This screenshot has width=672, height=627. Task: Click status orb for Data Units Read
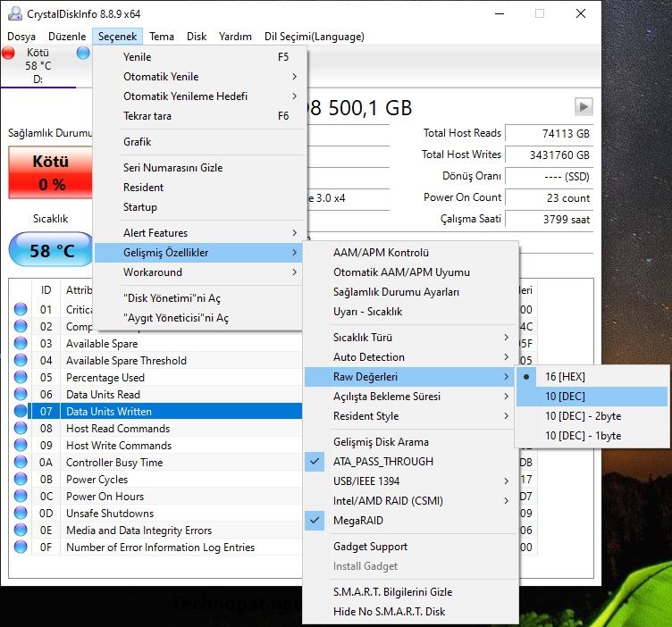coord(21,394)
